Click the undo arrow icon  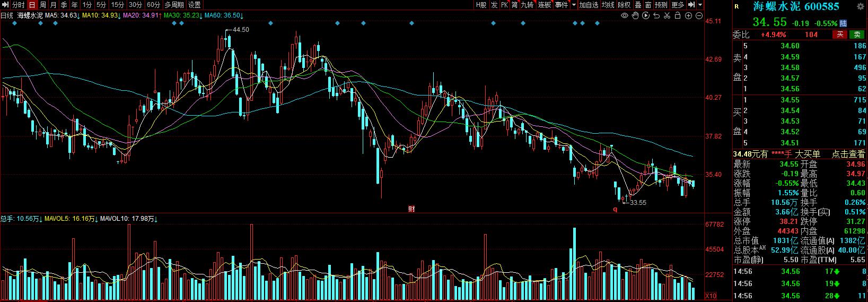click(656, 15)
